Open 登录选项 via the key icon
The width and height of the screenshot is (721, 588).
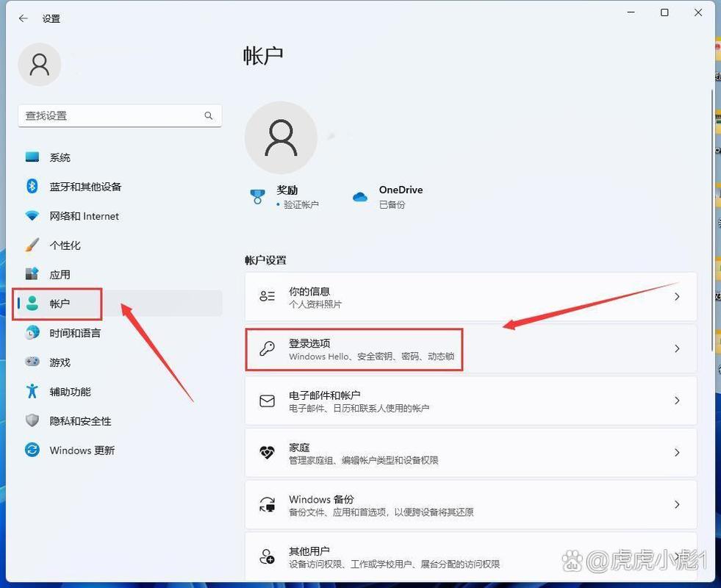pyautogui.click(x=267, y=349)
